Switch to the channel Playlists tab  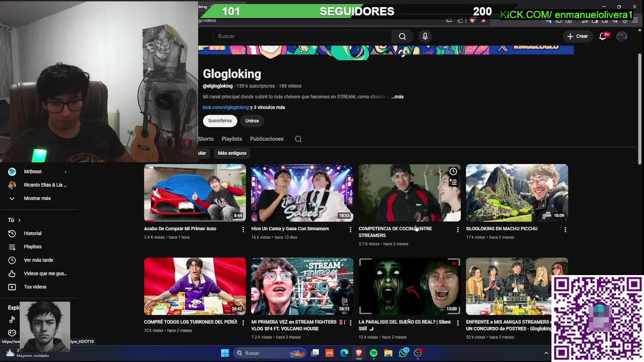232,139
